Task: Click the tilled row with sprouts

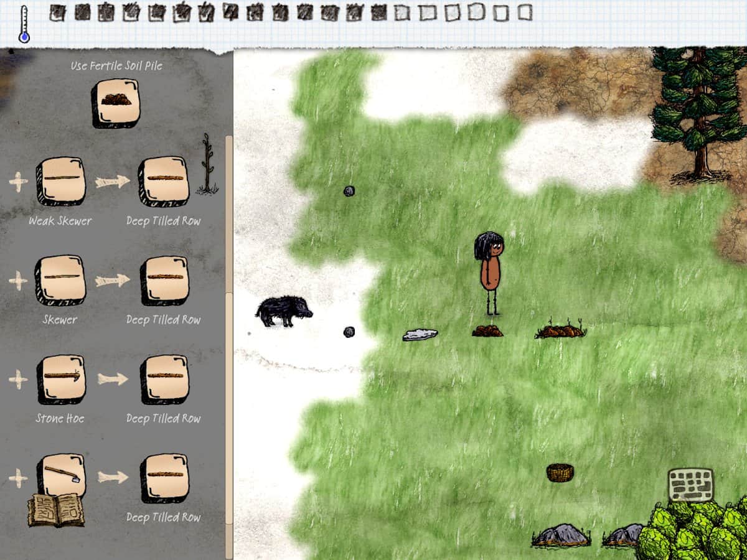Action: click(x=561, y=330)
